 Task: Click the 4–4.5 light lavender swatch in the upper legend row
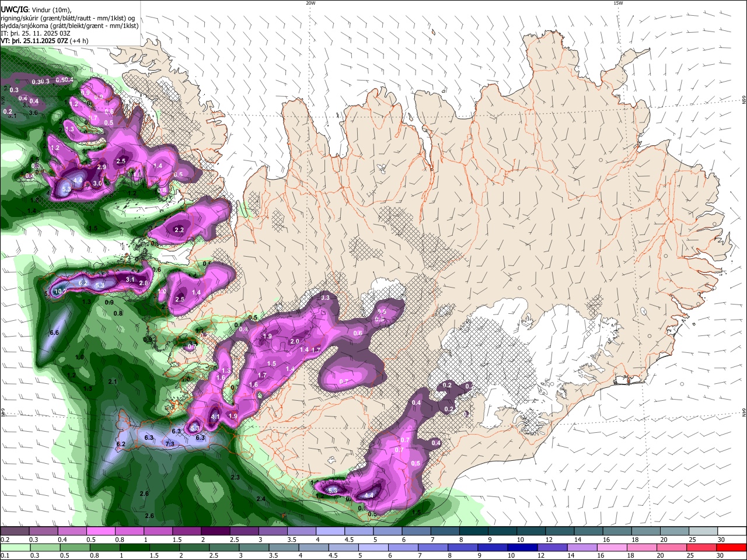(330, 531)
